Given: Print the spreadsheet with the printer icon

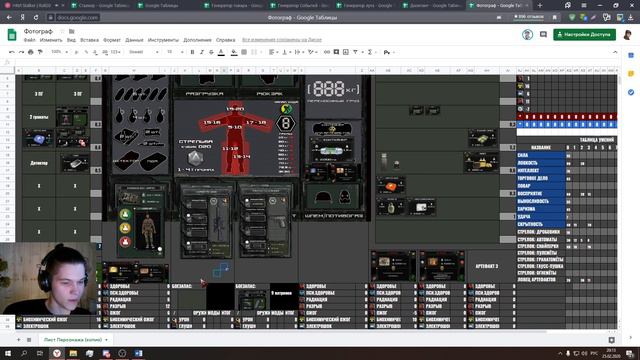Looking at the screenshot, I should (31, 52).
